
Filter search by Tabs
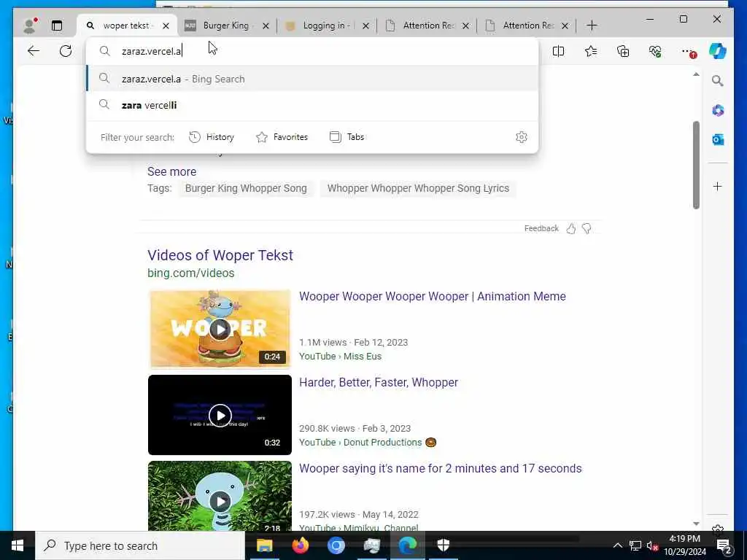347,137
